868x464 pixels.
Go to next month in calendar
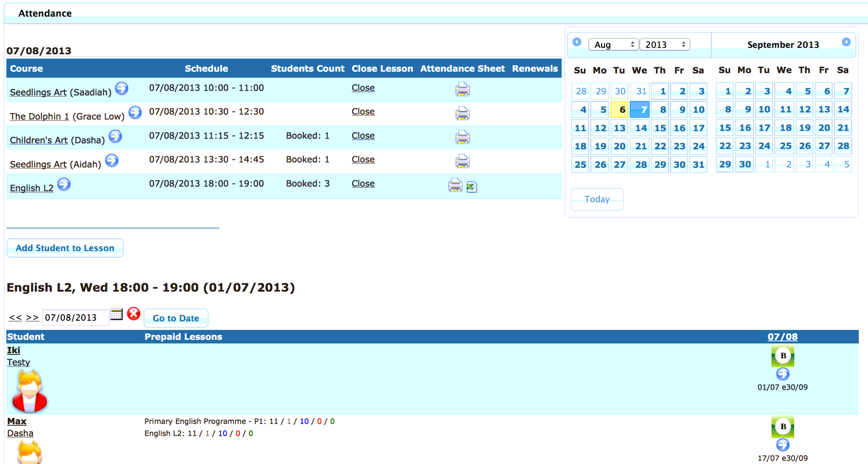(x=846, y=42)
